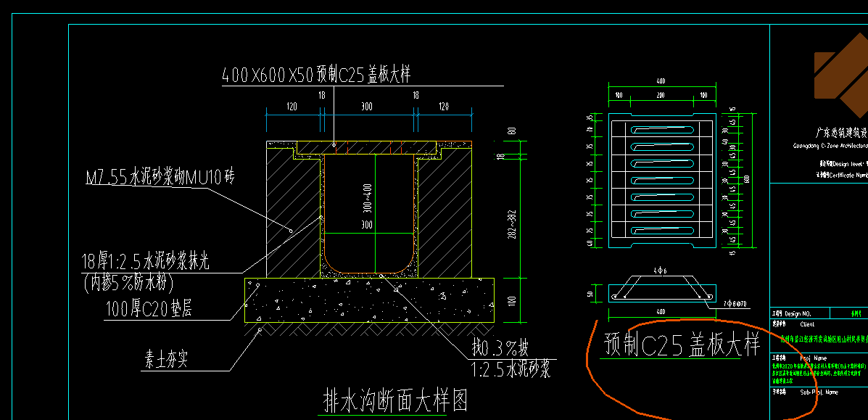The image size is (868, 420).
Task: Select the "300~400" vertical dimension inside channel
Action: pos(368,198)
